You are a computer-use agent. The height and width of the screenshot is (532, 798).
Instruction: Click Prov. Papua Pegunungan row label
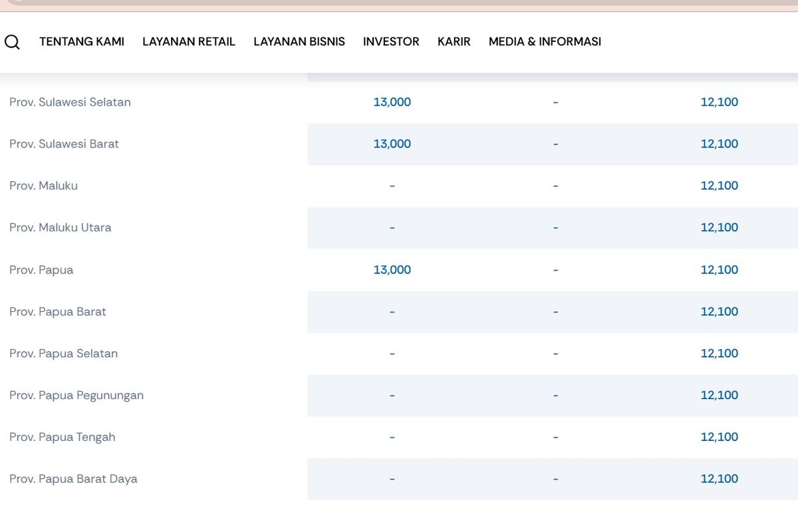click(76, 395)
